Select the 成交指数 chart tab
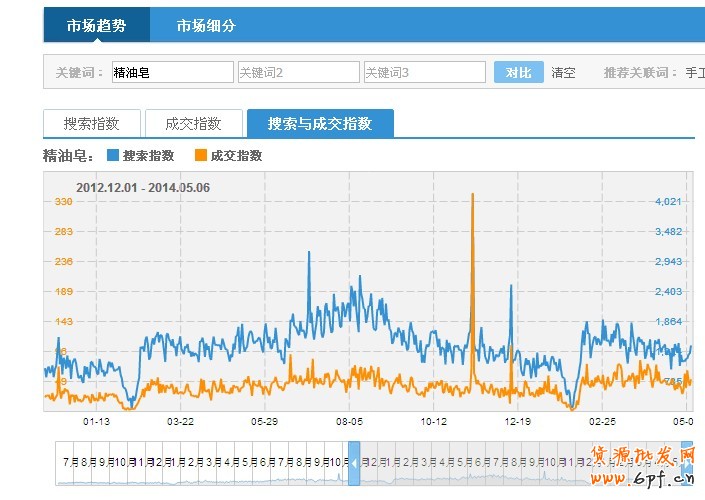This screenshot has height=500, width=705. point(194,124)
